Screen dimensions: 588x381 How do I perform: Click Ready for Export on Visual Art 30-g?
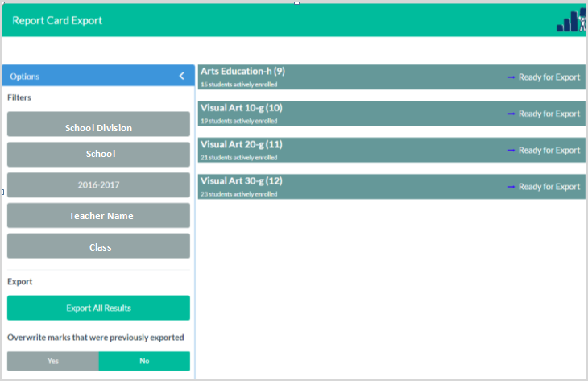tap(549, 186)
